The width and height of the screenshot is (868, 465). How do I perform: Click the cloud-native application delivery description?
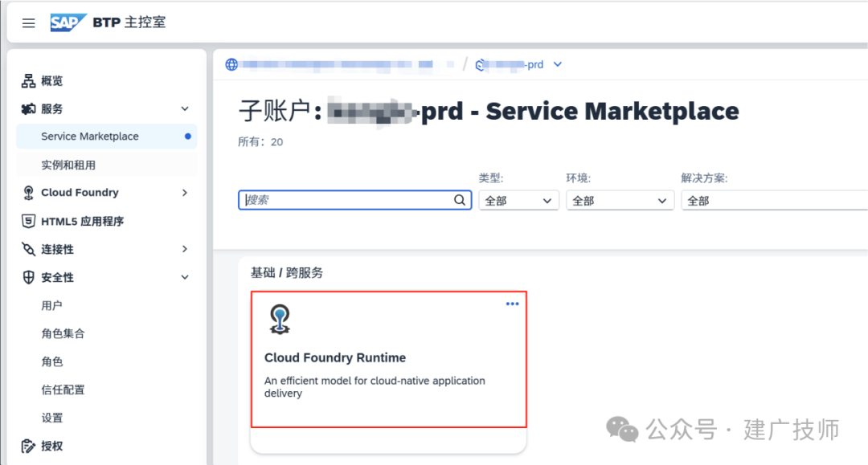tap(375, 387)
